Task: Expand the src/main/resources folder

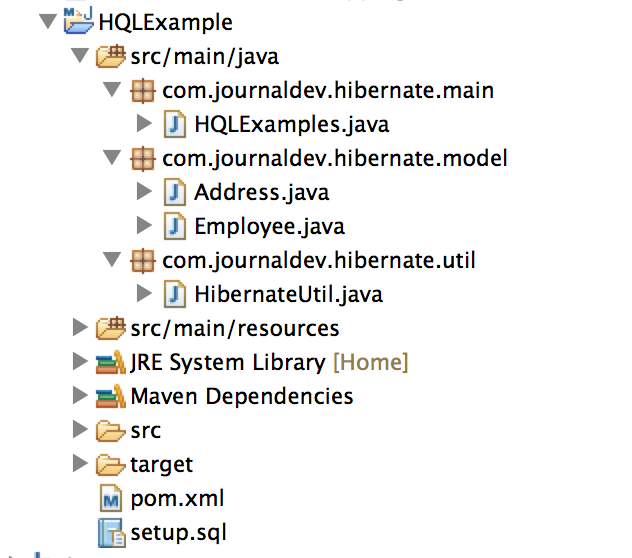Action: tap(80, 327)
